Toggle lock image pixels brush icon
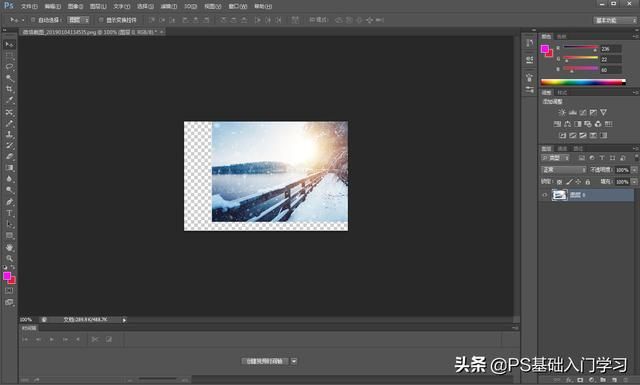640x385 pixels. click(569, 182)
